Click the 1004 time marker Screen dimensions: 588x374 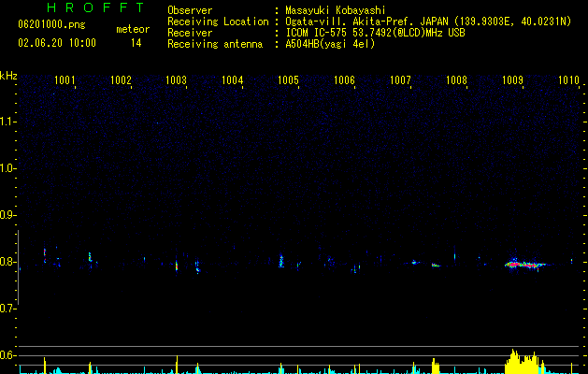[x=233, y=80]
